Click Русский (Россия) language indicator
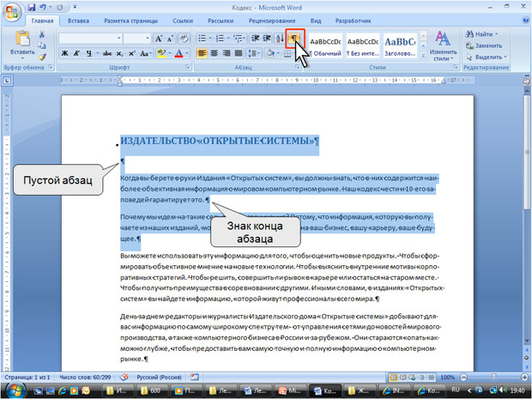Image resolution: width=532 pixels, height=399 pixels. [159, 377]
